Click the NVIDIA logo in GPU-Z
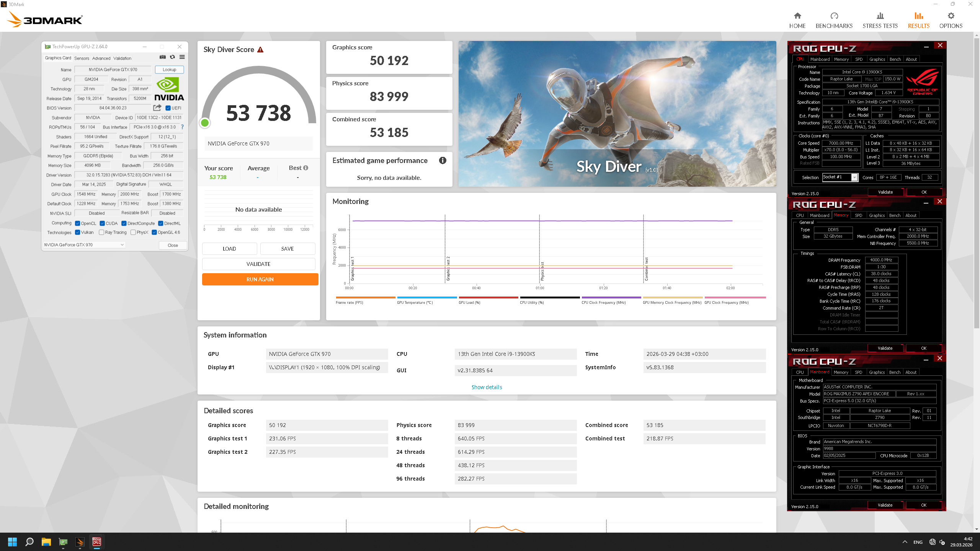 [169, 89]
